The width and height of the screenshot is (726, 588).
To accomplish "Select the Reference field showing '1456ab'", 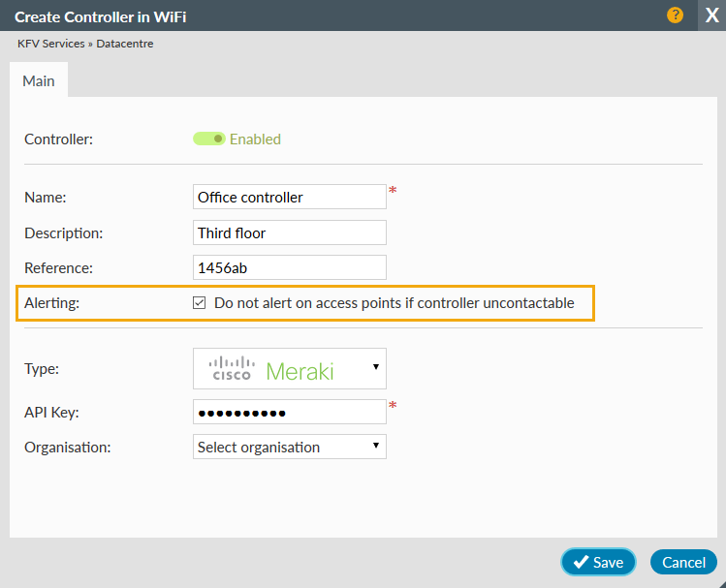I will click(290, 267).
